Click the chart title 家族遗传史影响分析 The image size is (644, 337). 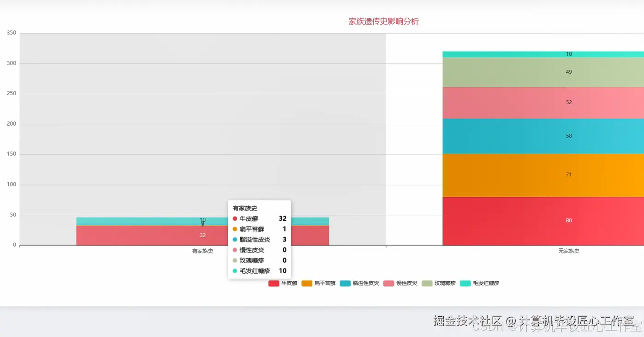[383, 21]
